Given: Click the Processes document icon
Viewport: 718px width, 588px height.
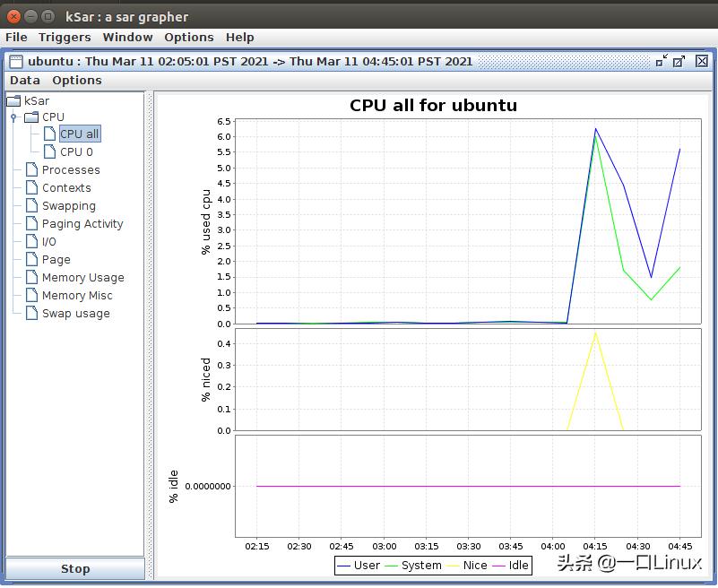Looking at the screenshot, I should click(32, 170).
